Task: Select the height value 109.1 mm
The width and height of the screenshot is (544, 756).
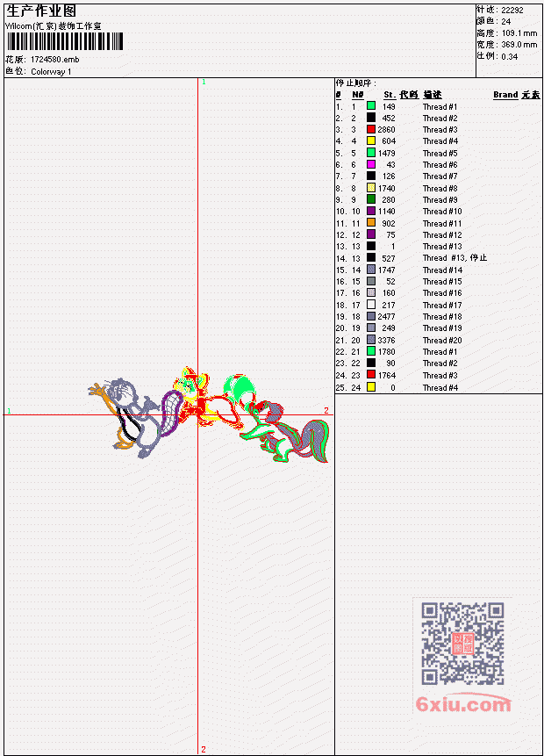Action: [519, 33]
